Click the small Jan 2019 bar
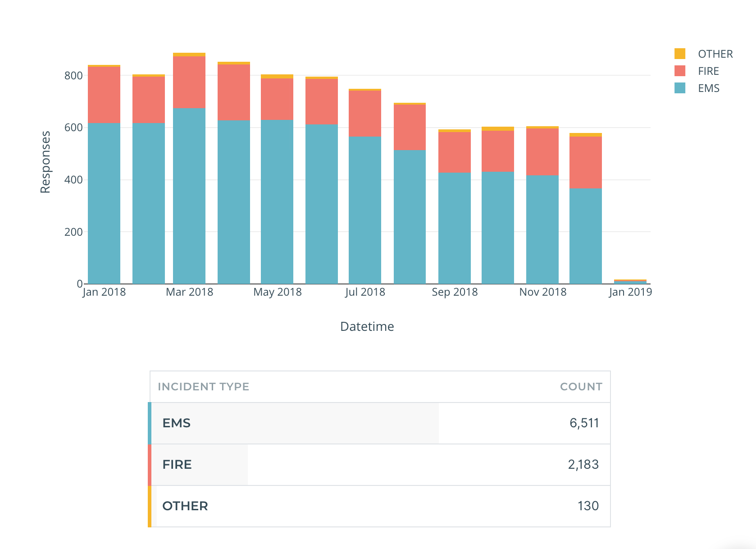The height and width of the screenshot is (549, 756). pyautogui.click(x=630, y=282)
